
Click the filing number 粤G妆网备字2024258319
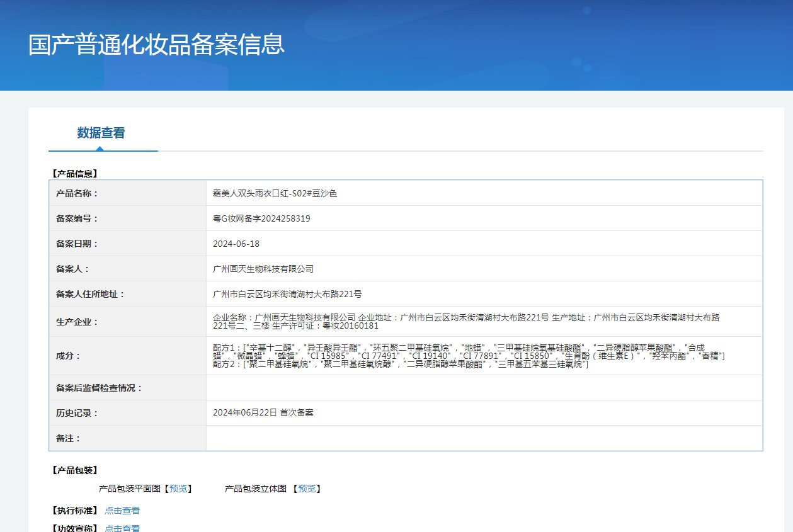coord(261,218)
